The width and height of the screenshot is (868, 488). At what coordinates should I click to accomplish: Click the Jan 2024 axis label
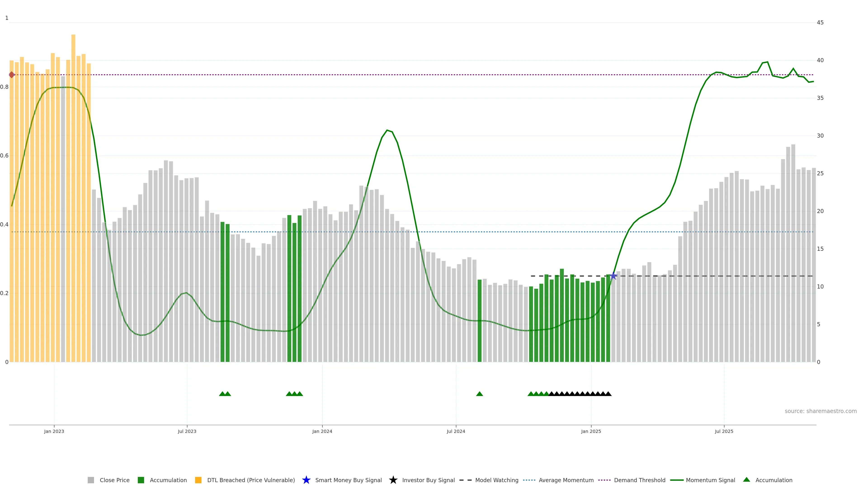(x=322, y=431)
